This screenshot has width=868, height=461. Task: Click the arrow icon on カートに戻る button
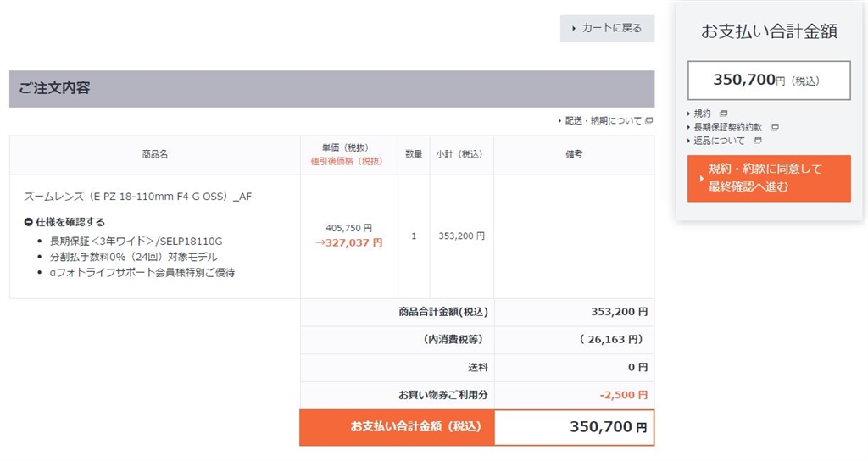[574, 28]
